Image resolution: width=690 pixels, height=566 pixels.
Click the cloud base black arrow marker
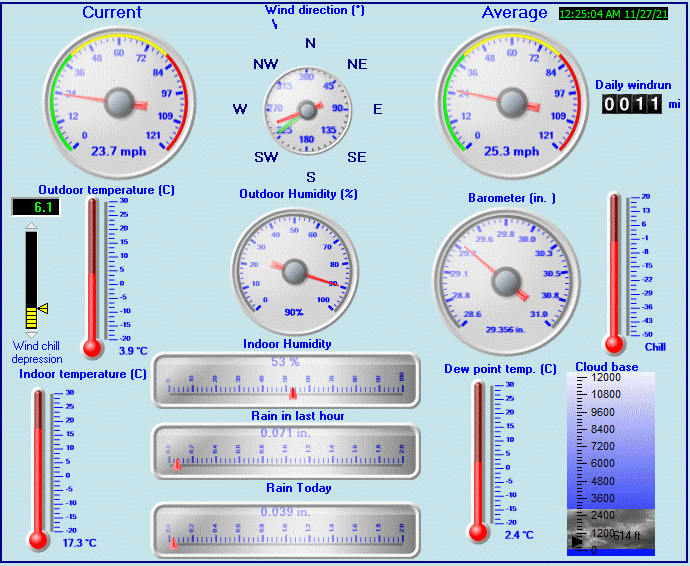(x=576, y=542)
